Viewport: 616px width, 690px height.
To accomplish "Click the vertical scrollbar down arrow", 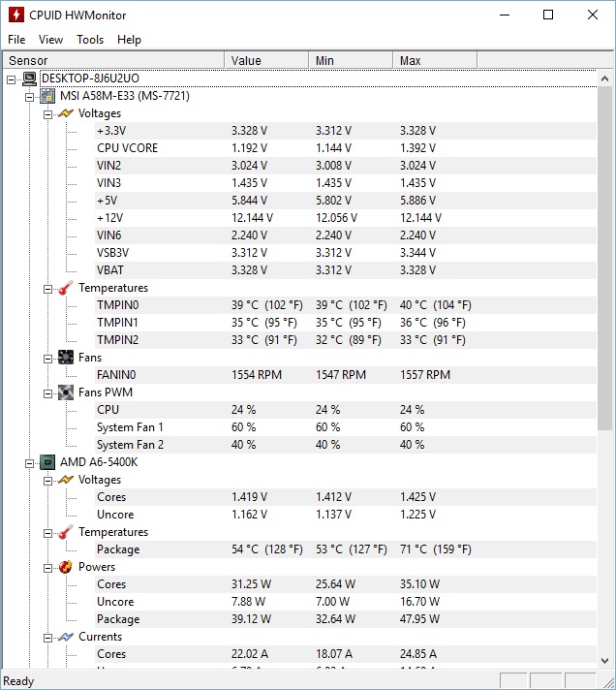I will [x=606, y=659].
